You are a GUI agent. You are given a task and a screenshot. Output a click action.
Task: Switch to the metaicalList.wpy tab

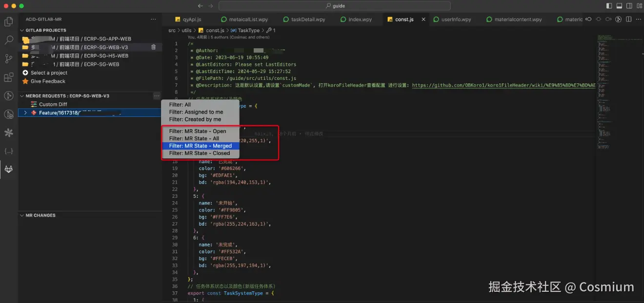click(x=248, y=19)
